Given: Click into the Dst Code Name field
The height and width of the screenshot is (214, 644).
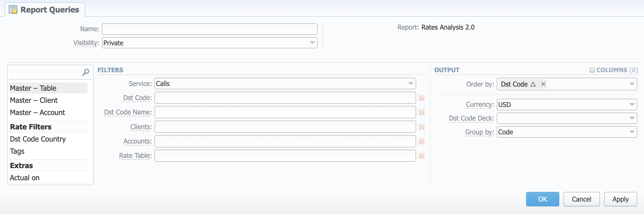Looking at the screenshot, I should [x=285, y=112].
